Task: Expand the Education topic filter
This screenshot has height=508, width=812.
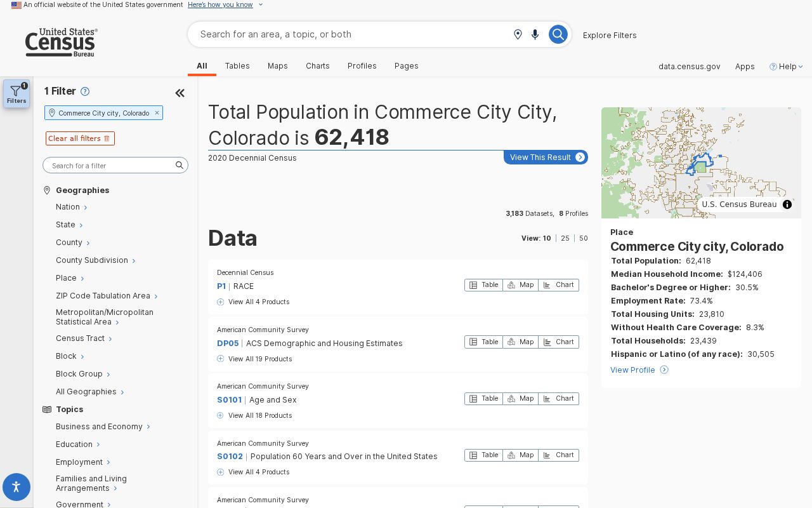Action: 77,444
